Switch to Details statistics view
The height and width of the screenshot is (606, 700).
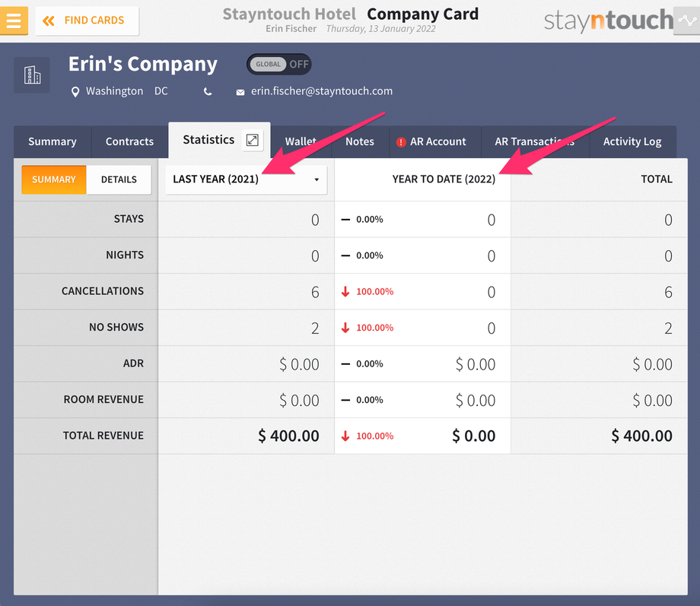pos(119,180)
